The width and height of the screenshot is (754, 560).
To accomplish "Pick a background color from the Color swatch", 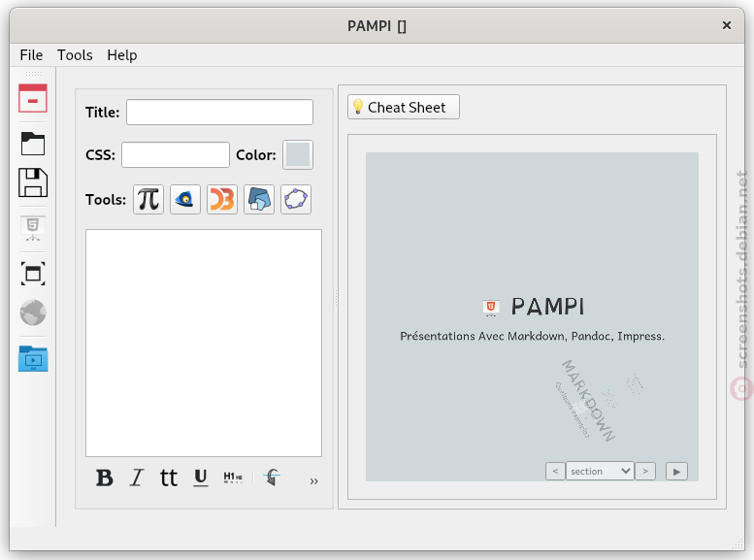I will (298, 155).
